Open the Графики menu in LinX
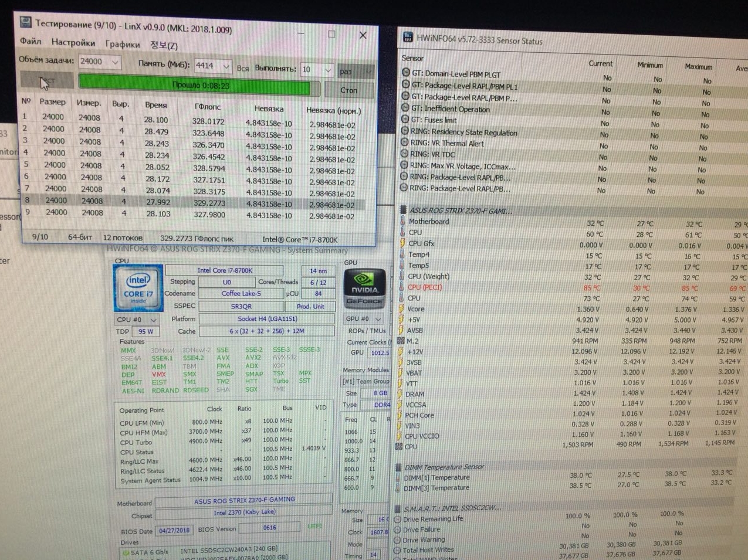 point(123,44)
